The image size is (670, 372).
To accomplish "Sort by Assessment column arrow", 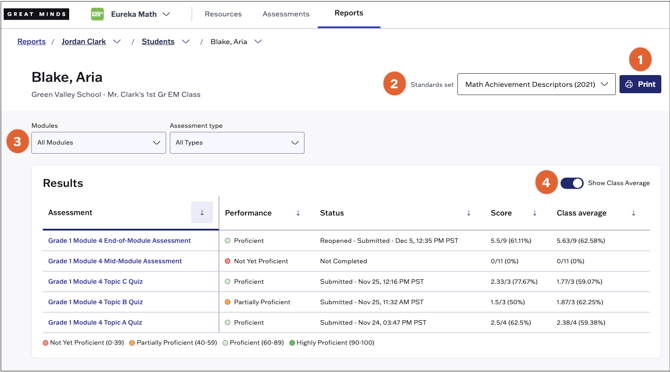I will (x=202, y=212).
